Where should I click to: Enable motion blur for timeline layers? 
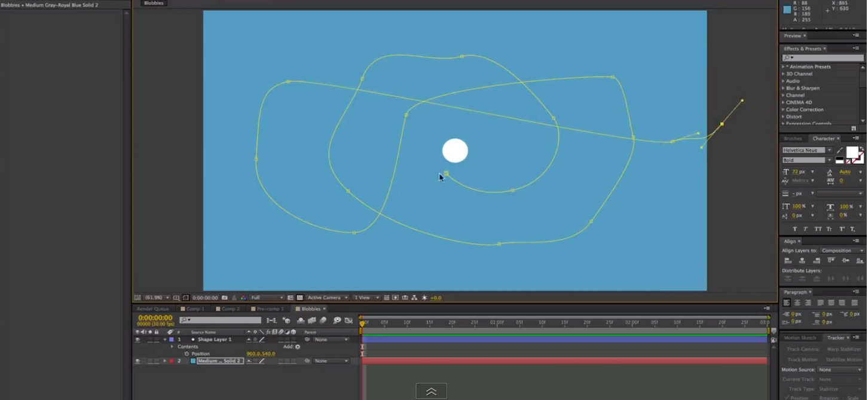coord(323,320)
